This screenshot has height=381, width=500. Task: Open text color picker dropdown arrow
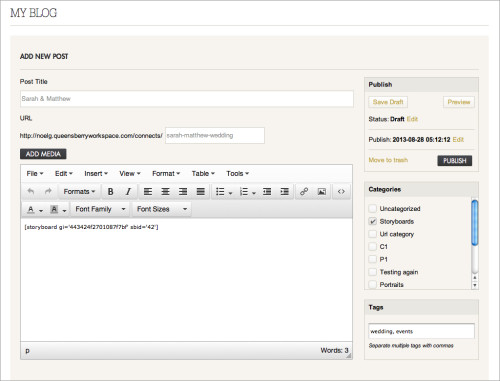(x=41, y=211)
